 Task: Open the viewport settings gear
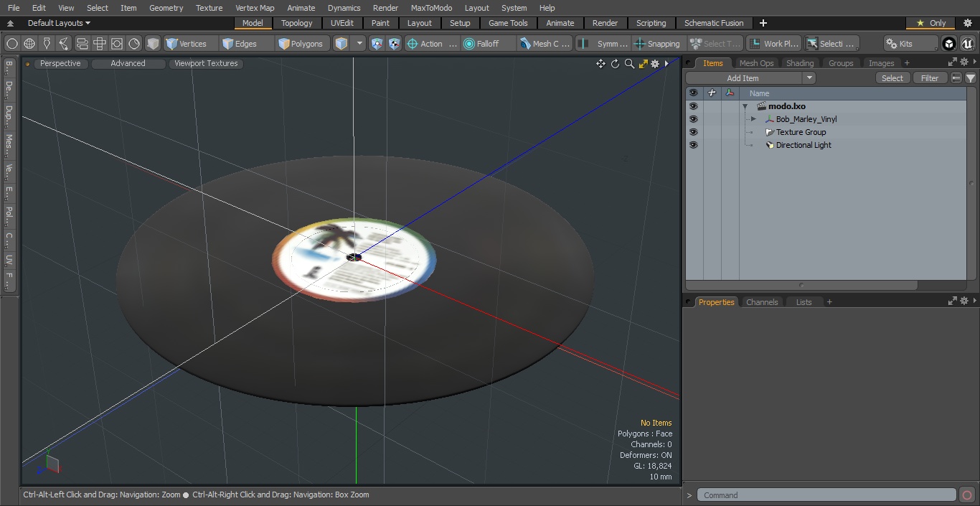(x=655, y=64)
